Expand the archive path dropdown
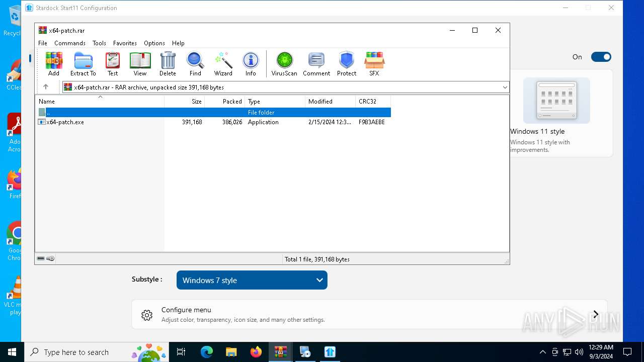644x362 pixels. click(x=505, y=87)
